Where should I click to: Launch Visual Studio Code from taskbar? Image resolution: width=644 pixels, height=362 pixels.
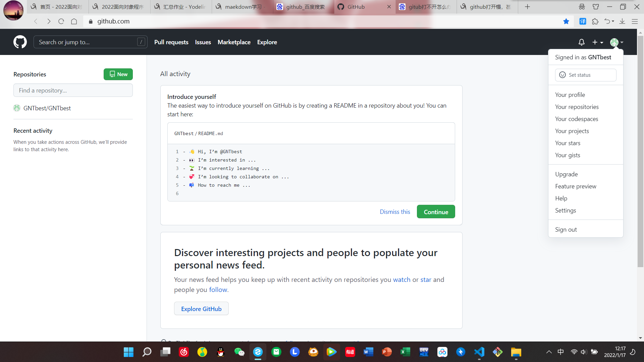click(x=479, y=352)
